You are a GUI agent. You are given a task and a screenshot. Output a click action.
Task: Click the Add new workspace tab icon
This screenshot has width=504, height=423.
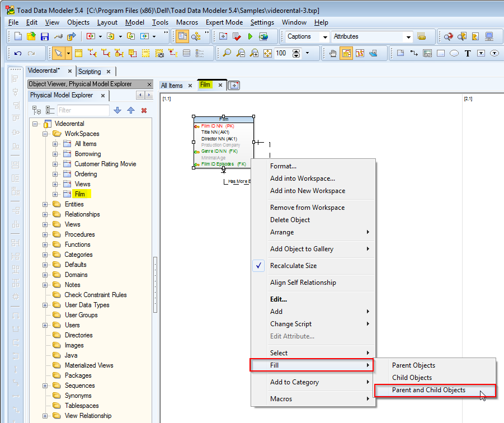point(234,86)
